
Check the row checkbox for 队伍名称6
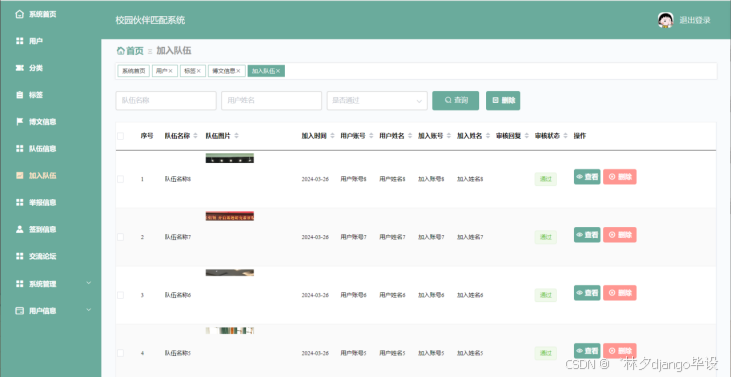click(120, 295)
